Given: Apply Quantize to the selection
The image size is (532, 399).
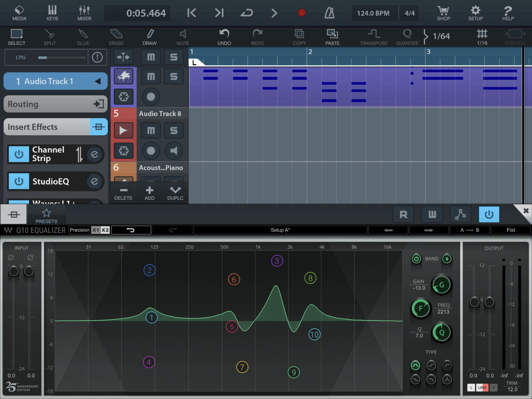Looking at the screenshot, I should [407, 37].
